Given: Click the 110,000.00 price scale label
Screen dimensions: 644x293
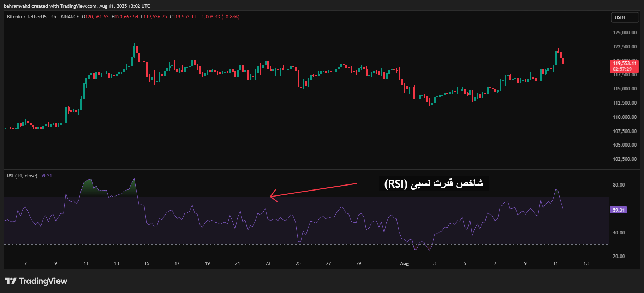Looking at the screenshot, I should (625, 117).
